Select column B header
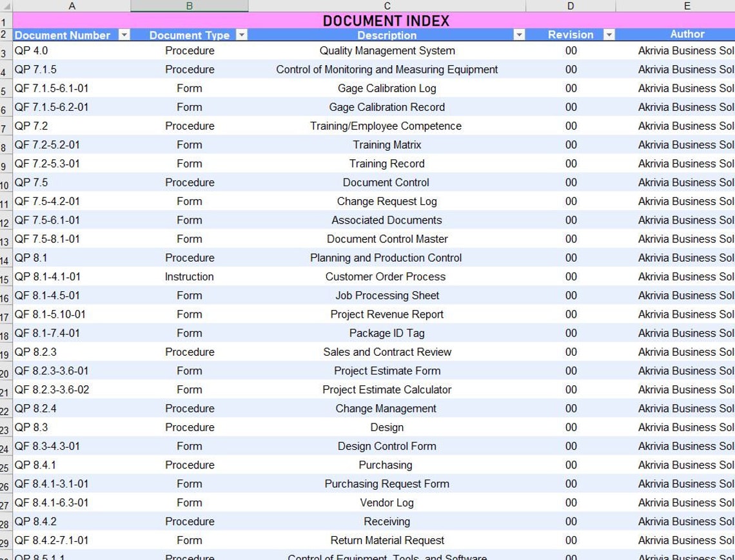This screenshot has height=560, width=735. [189, 6]
